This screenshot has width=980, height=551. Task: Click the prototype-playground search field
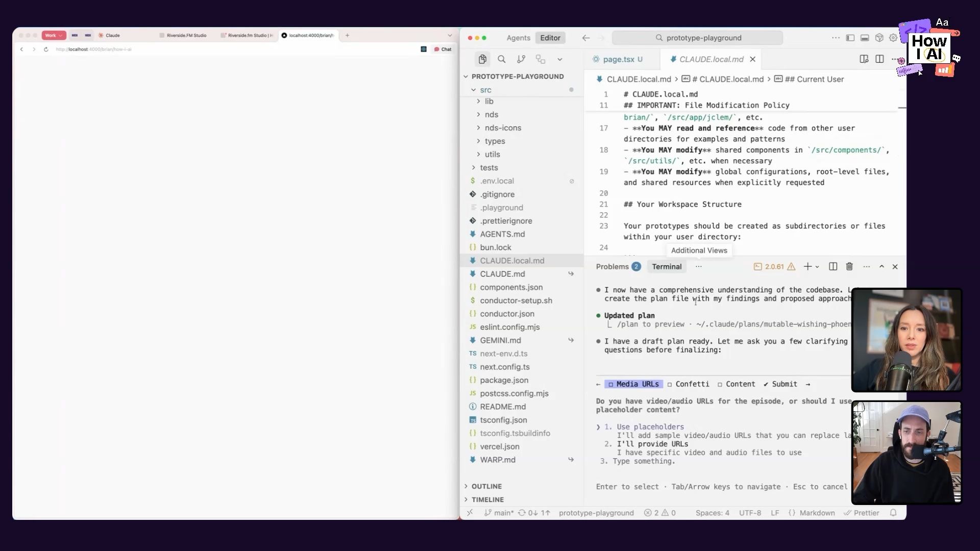697,38
